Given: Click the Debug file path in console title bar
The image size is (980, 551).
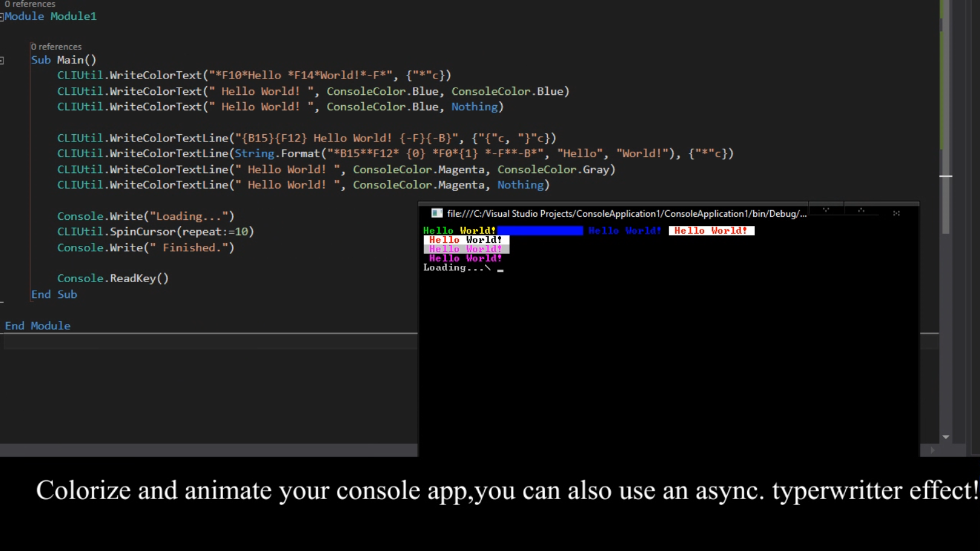Looking at the screenshot, I should [623, 213].
